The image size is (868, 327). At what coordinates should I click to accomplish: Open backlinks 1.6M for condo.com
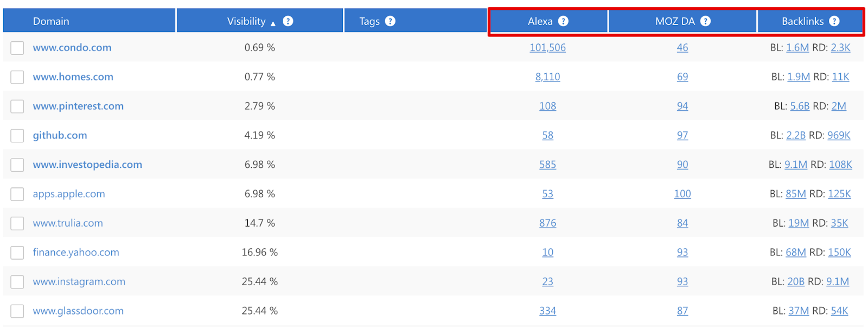pyautogui.click(x=797, y=48)
